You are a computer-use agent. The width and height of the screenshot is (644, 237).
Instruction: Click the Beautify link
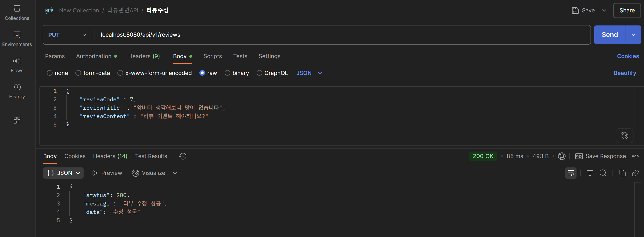(624, 73)
